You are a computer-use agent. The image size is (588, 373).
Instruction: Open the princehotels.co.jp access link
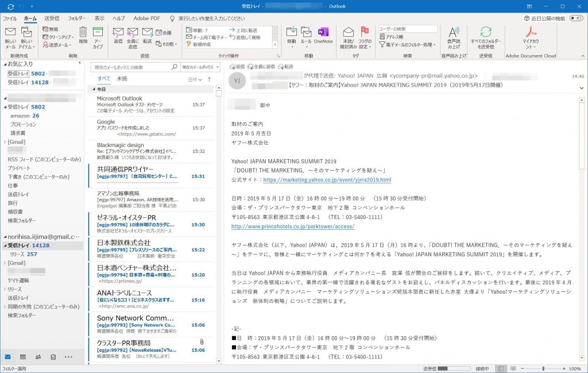tap(293, 226)
